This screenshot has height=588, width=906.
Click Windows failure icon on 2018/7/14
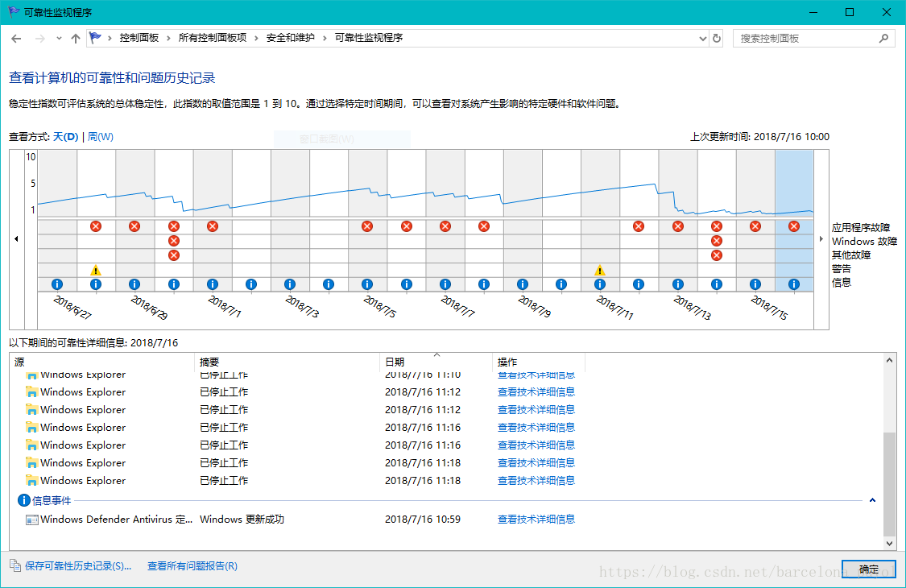pos(717,241)
